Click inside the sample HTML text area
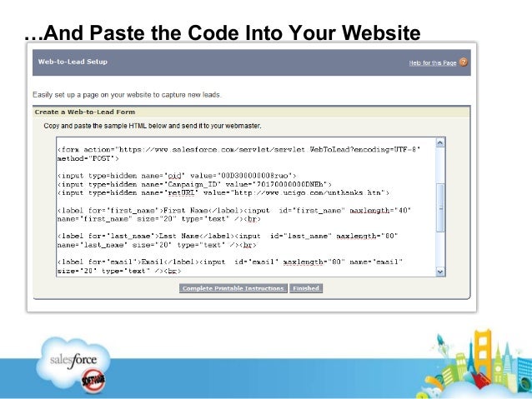532x399 pixels. (x=246, y=207)
